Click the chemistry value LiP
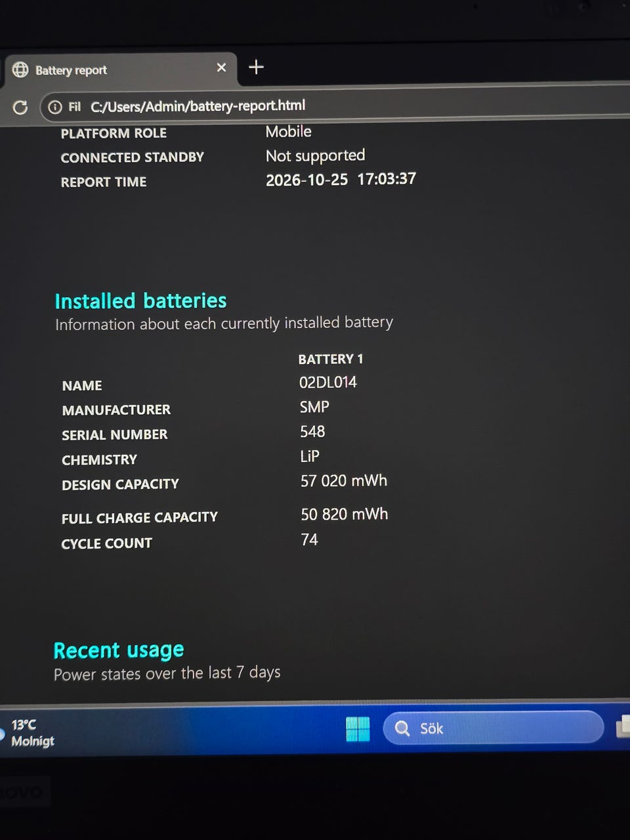Viewport: 630px width, 840px height. [x=310, y=456]
